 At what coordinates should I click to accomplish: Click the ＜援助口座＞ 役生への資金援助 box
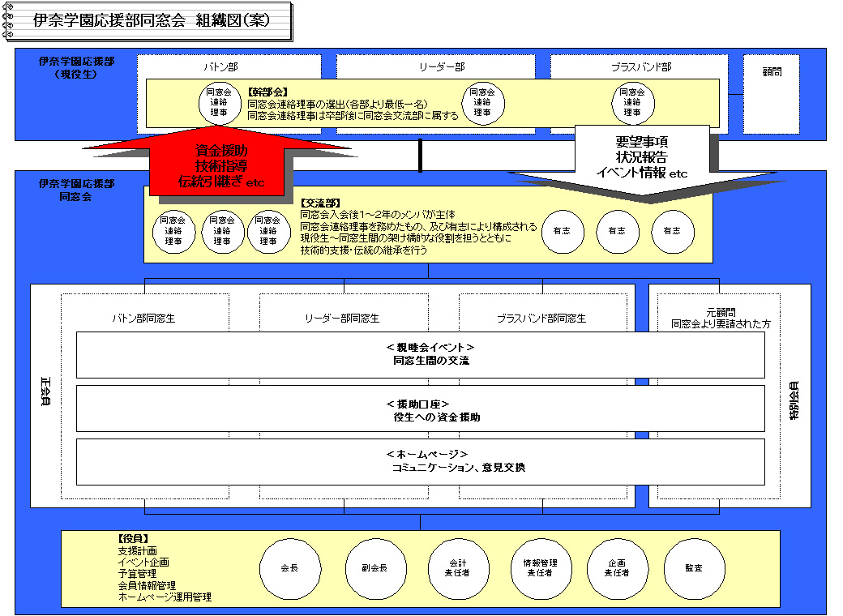pos(421,409)
